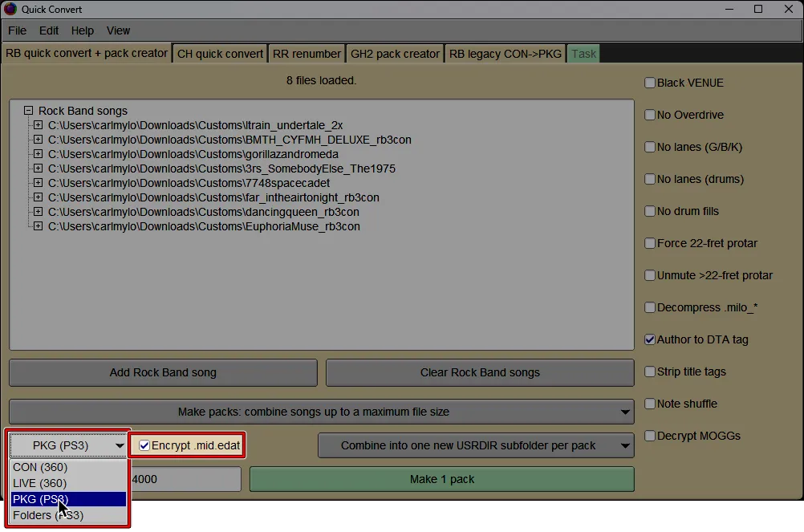Enable Strip title tags checkbox
This screenshot has width=804, height=532.
tap(650, 372)
